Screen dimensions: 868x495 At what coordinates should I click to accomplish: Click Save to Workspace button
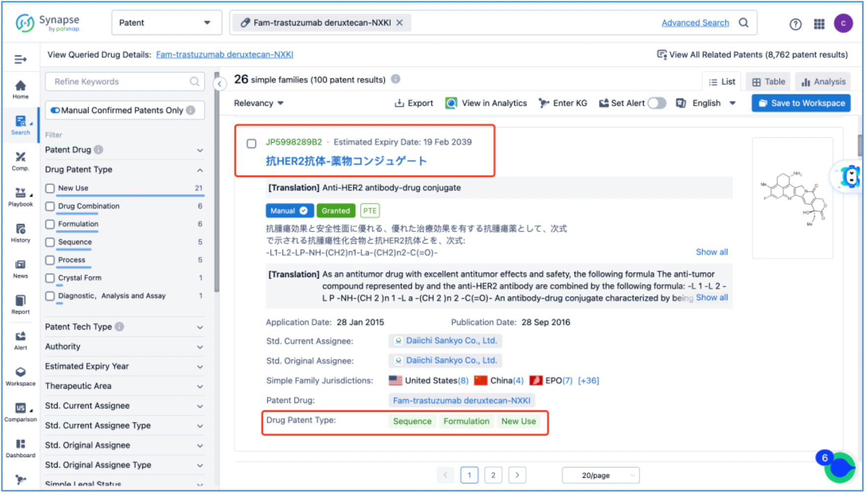[801, 103]
